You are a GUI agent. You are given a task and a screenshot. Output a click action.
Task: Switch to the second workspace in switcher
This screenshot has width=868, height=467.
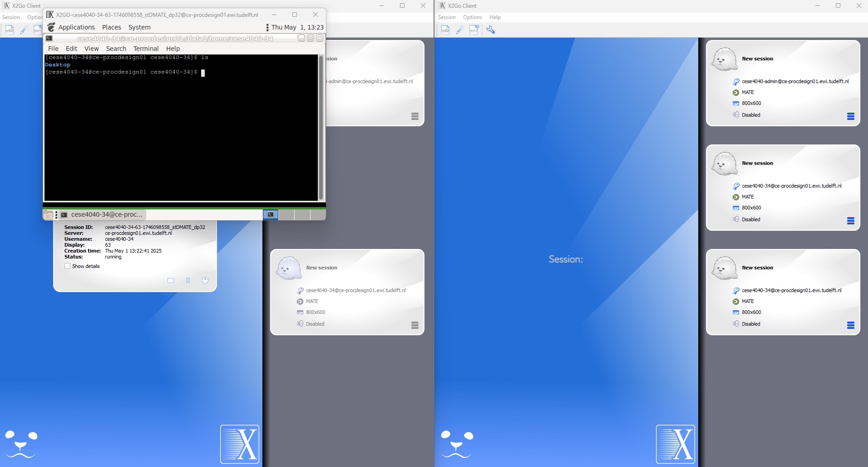click(x=286, y=214)
